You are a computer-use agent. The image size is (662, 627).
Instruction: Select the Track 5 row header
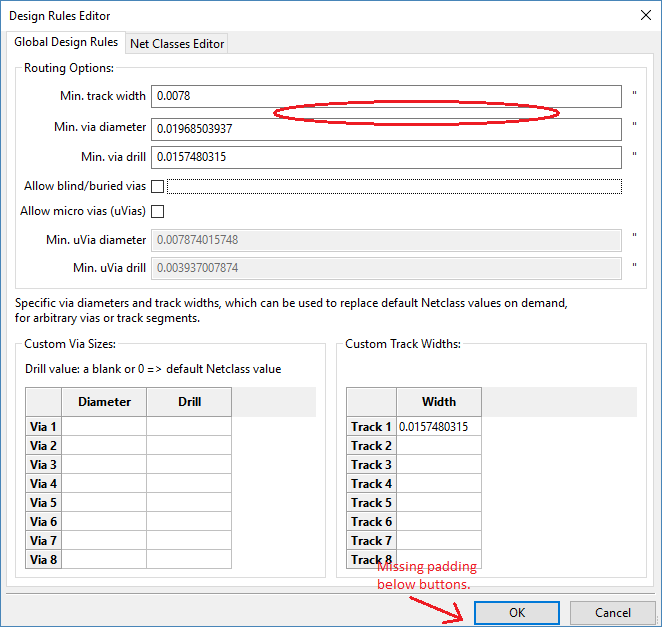[x=372, y=503]
